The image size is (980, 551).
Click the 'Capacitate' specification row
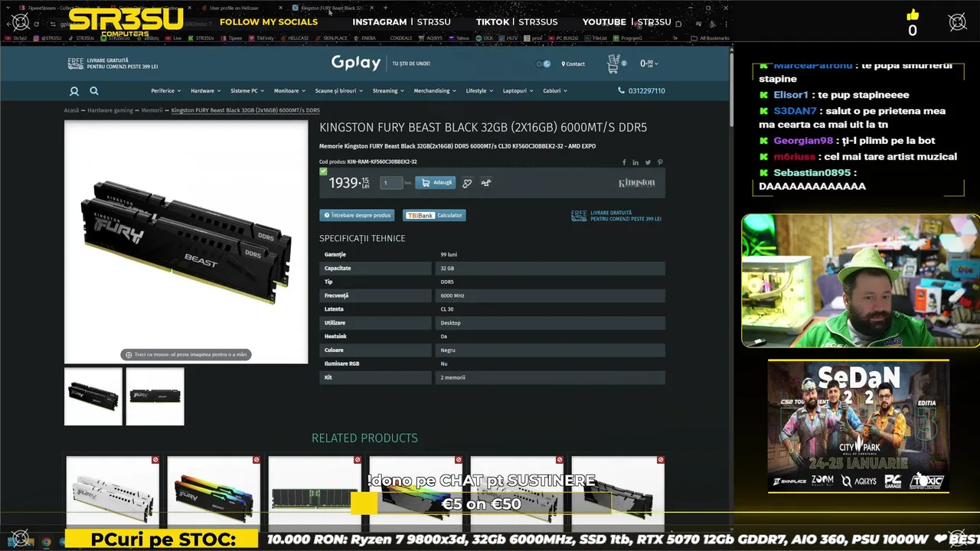coord(492,269)
